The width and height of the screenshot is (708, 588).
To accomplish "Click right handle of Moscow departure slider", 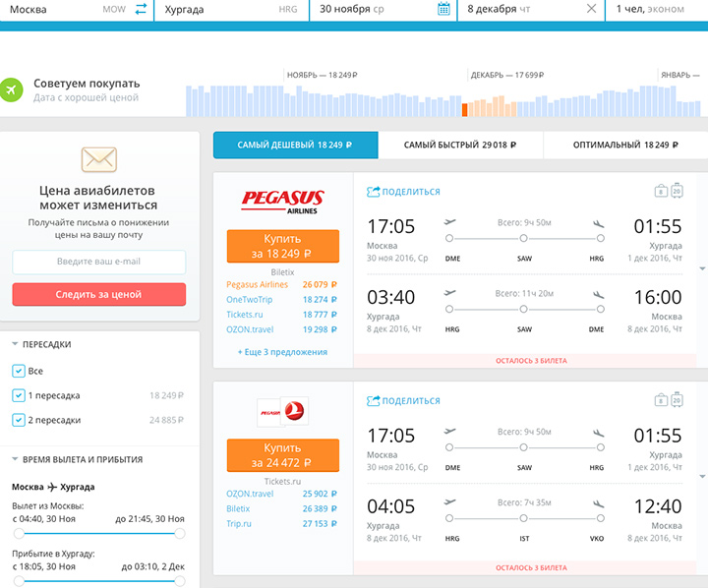I will pos(180,534).
